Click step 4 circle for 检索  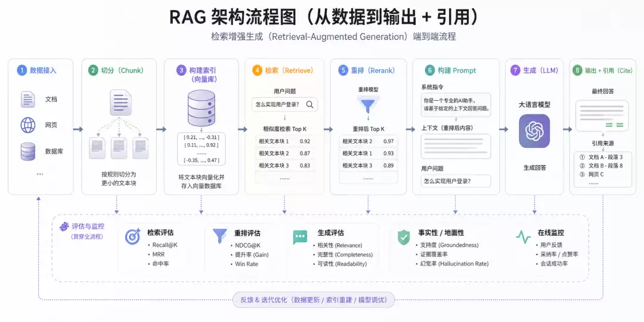(257, 70)
